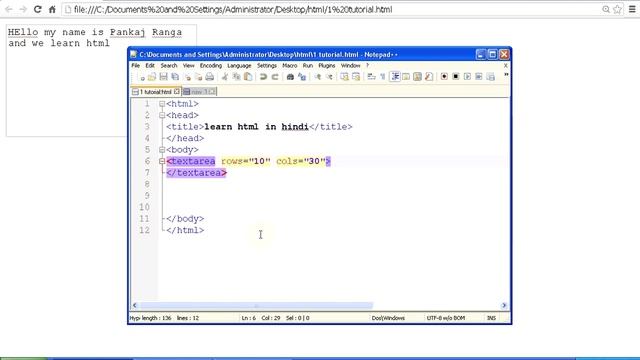Viewport: 640px width, 360px height.
Task: Open the Replace toolbar icon
Action: click(302, 77)
